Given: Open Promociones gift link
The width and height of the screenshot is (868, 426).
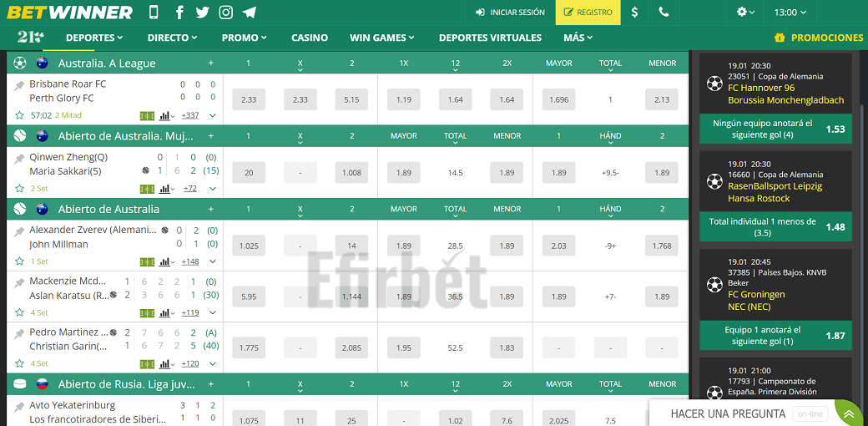Looking at the screenshot, I should coord(819,38).
